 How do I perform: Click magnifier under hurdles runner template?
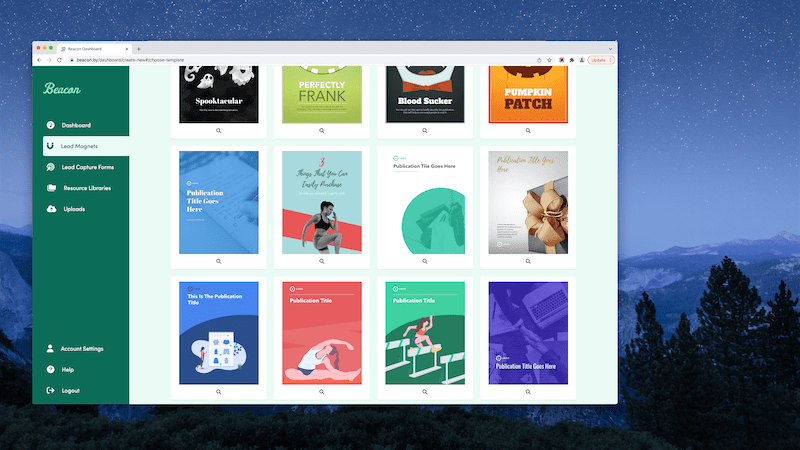point(424,392)
